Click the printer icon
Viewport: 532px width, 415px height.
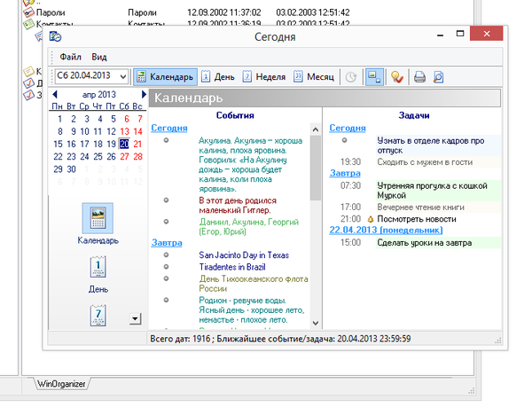coord(419,77)
